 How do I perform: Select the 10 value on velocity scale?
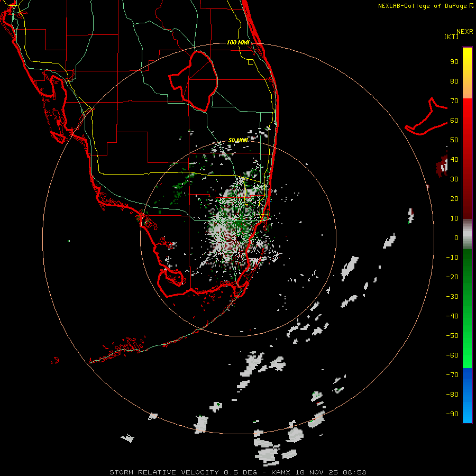454,218
